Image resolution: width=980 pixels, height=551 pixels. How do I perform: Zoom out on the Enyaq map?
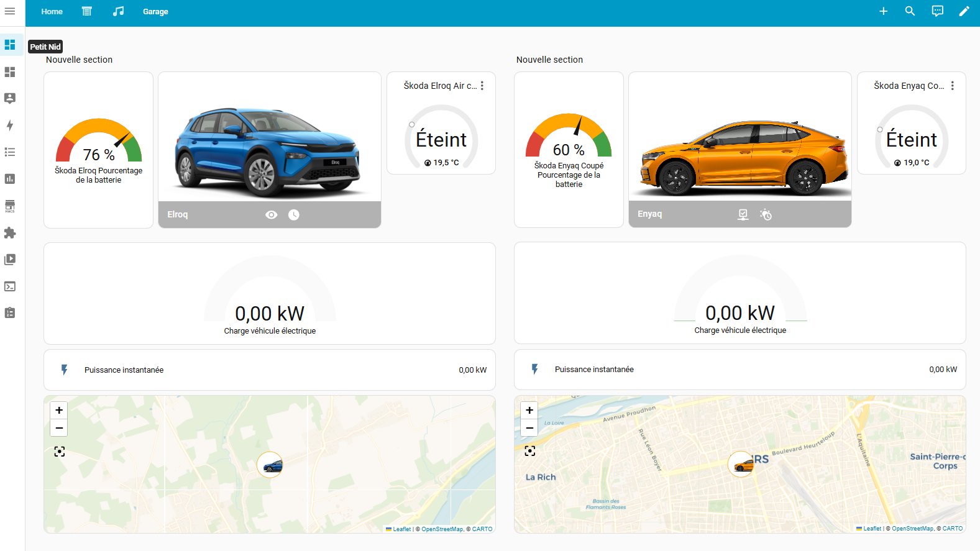tap(529, 428)
